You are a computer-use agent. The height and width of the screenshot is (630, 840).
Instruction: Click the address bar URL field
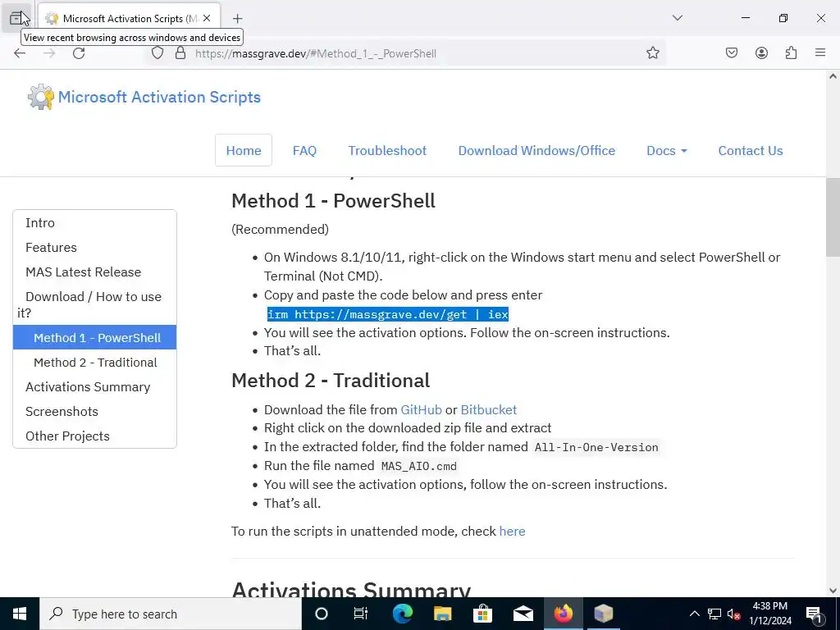(407, 53)
